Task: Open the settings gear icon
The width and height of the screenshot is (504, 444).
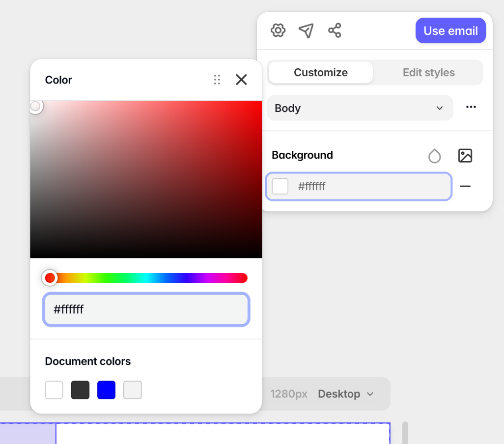Action: 278,30
